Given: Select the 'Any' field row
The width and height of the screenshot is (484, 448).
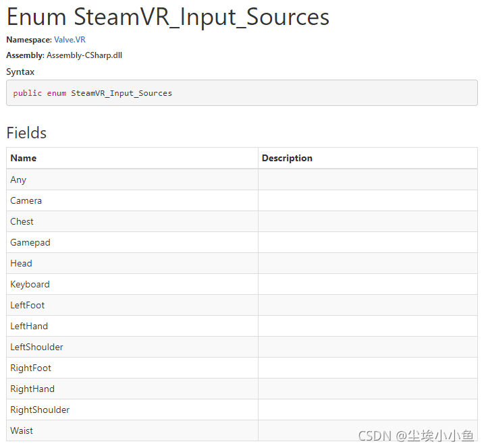Looking at the screenshot, I should tap(242, 179).
